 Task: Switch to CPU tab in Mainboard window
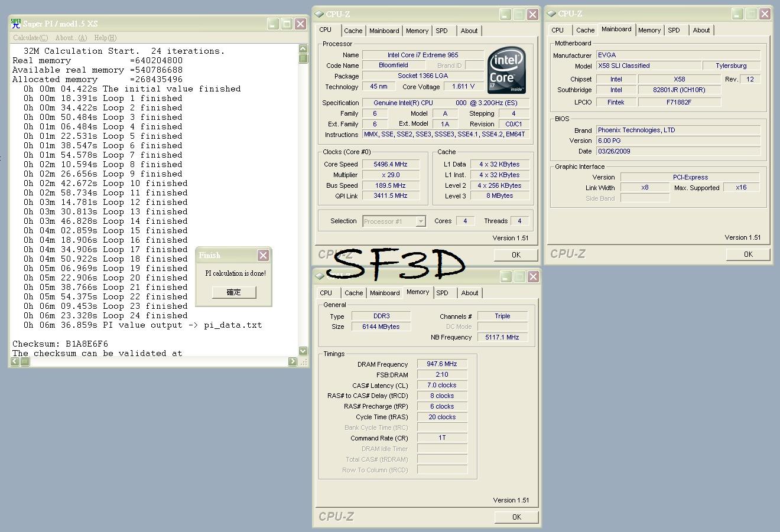coord(558,30)
